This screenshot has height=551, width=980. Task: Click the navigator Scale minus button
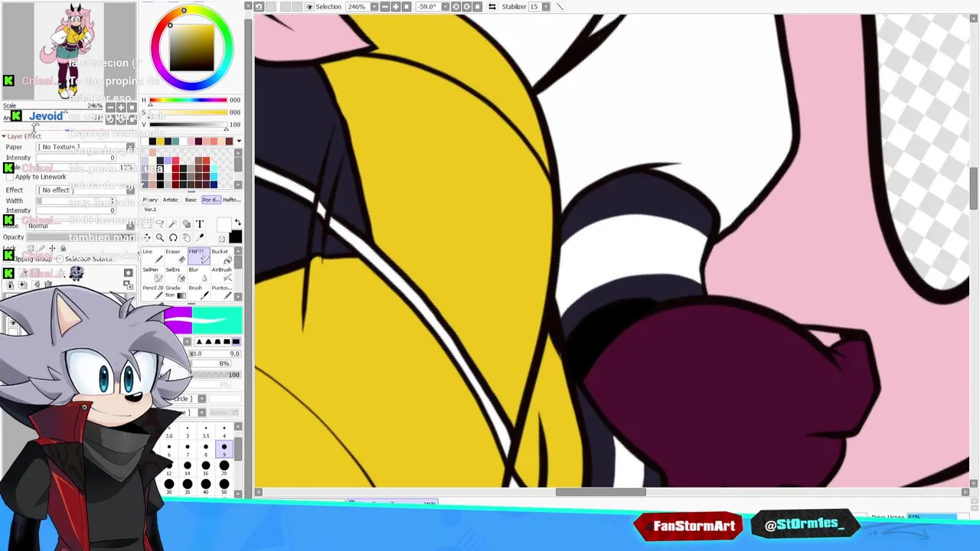click(x=110, y=108)
